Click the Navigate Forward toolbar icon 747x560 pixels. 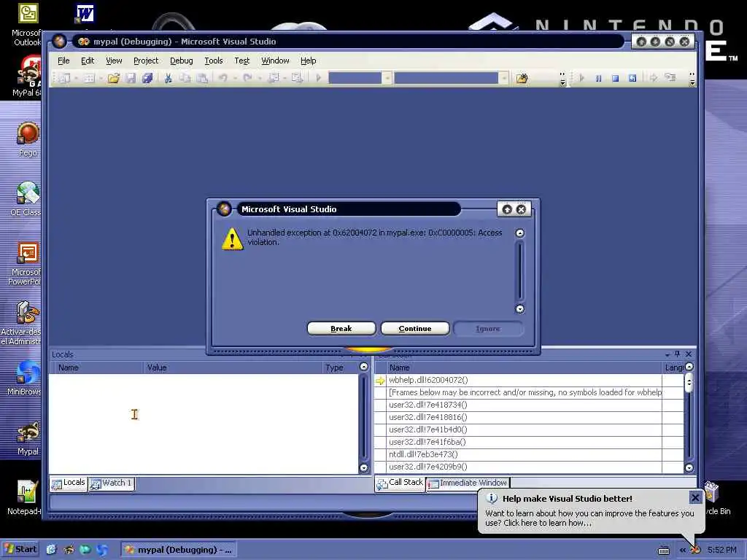pyautogui.click(x=298, y=78)
